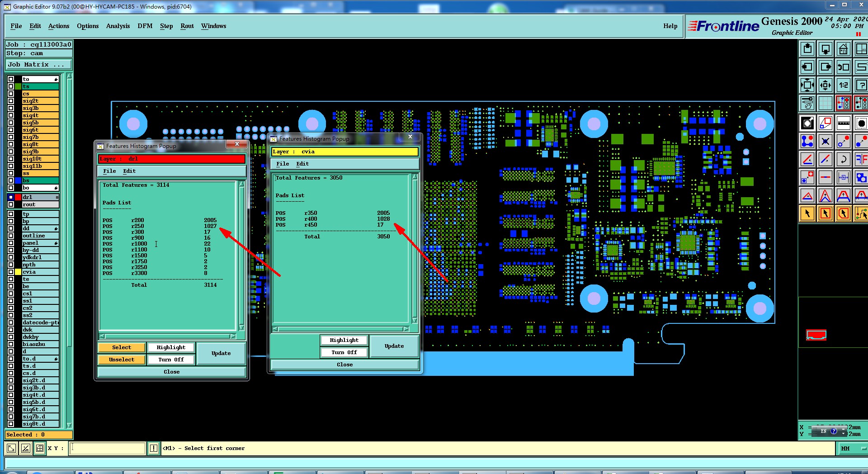Click the layer list scroll up arrow

[69, 76]
